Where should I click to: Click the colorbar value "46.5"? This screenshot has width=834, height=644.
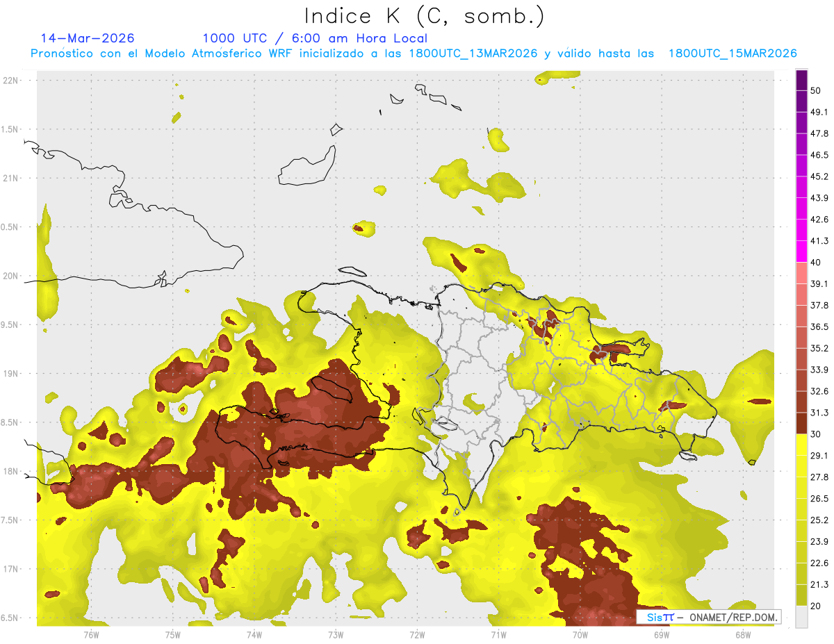click(819, 155)
